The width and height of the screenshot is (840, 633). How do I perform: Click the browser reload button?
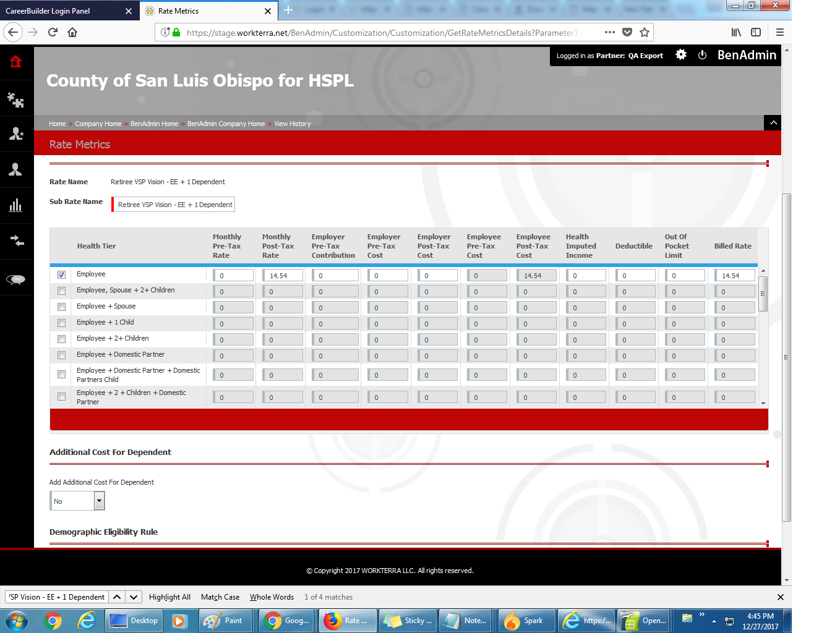(53, 32)
